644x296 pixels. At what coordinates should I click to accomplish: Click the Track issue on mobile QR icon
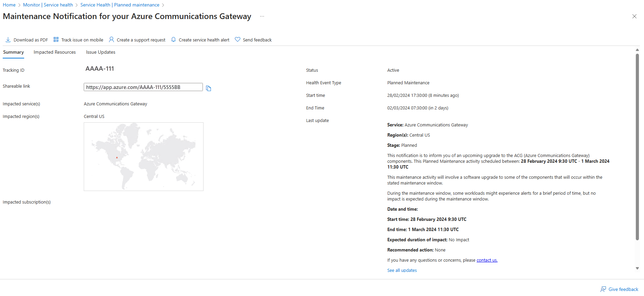point(56,40)
